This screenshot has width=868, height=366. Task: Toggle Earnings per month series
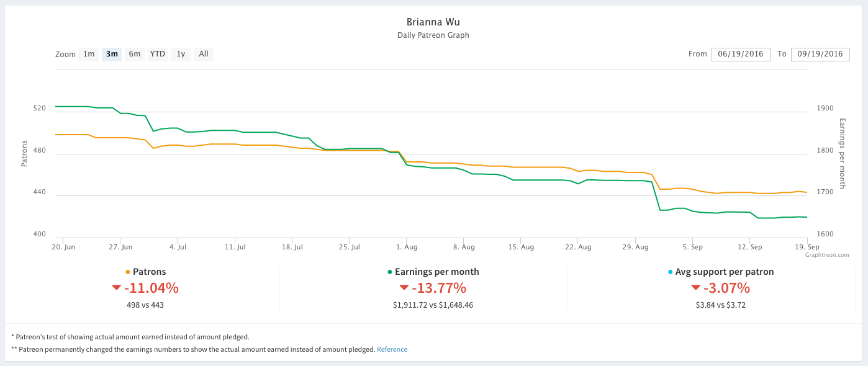(x=433, y=272)
